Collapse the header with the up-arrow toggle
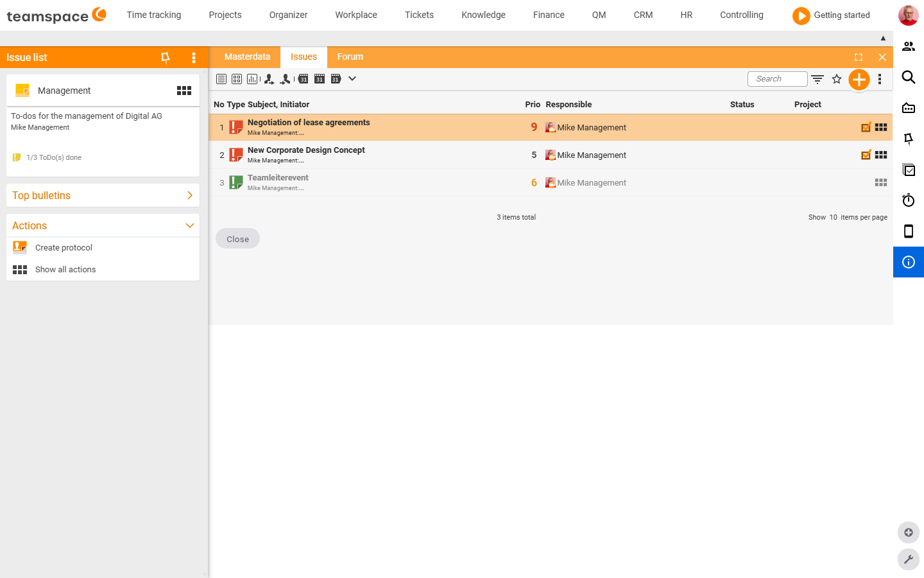Viewport: 924px width, 578px height. coord(883,39)
